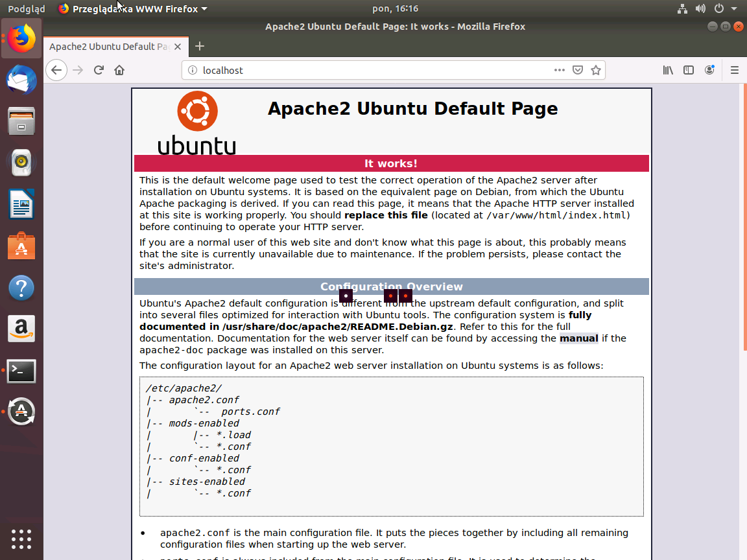Show all applications grid

(x=21, y=539)
